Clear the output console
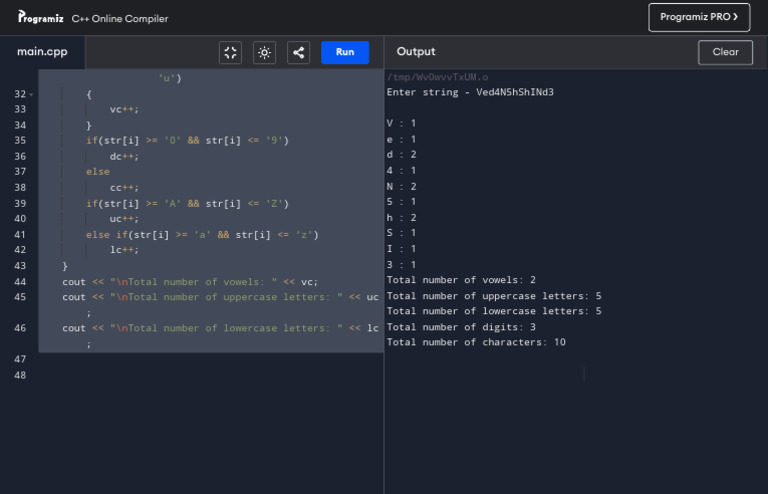Screen dimensions: 768x494 click(x=725, y=52)
